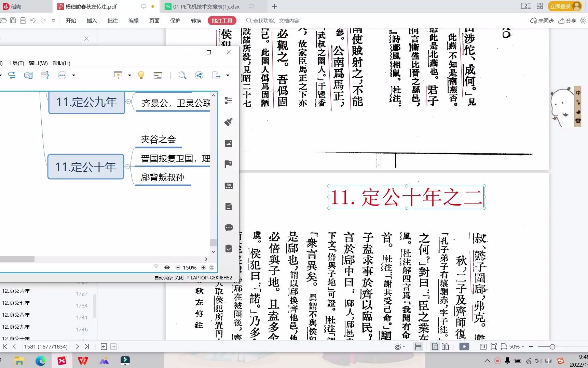The image size is (588, 368).
Task: Click the Print icon in WPS toolbar
Action: pyautogui.click(x=23, y=21)
